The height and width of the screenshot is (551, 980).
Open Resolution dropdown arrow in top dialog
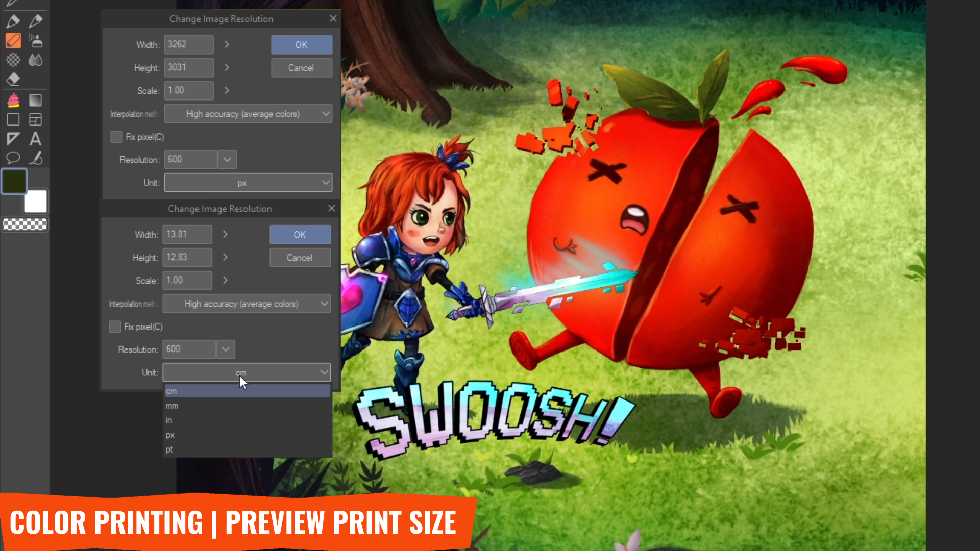click(227, 160)
